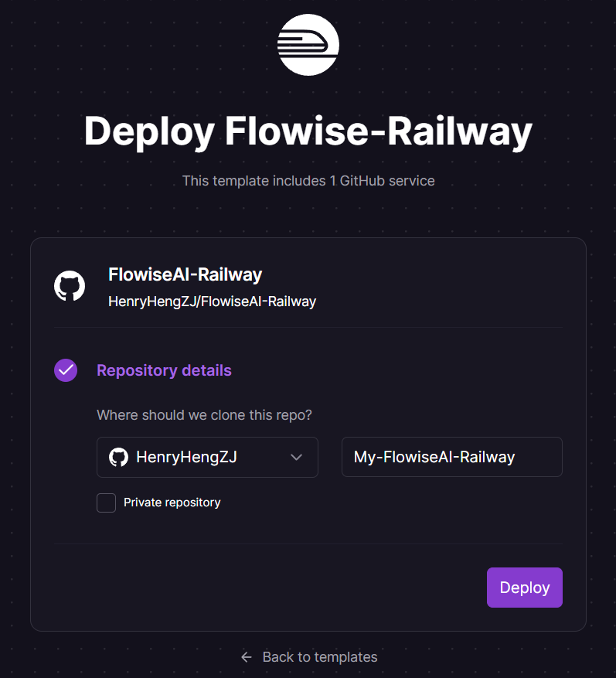Click the HenryHengZJ name text in selector
The width and height of the screenshot is (616, 678).
click(186, 457)
